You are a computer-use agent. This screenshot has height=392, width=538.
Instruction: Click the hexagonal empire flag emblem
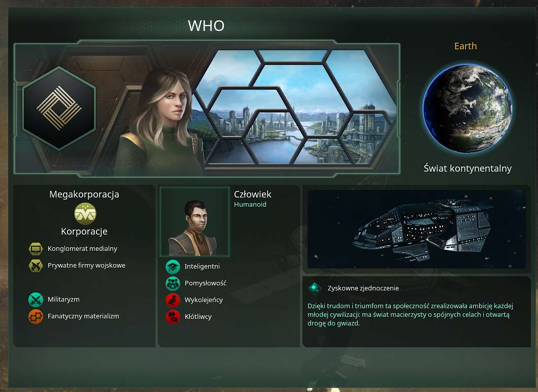coord(59,109)
